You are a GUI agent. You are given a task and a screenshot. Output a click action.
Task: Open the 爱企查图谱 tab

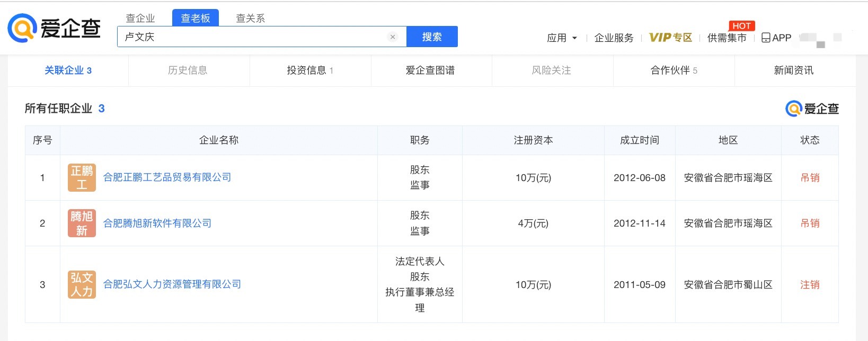[x=430, y=70]
